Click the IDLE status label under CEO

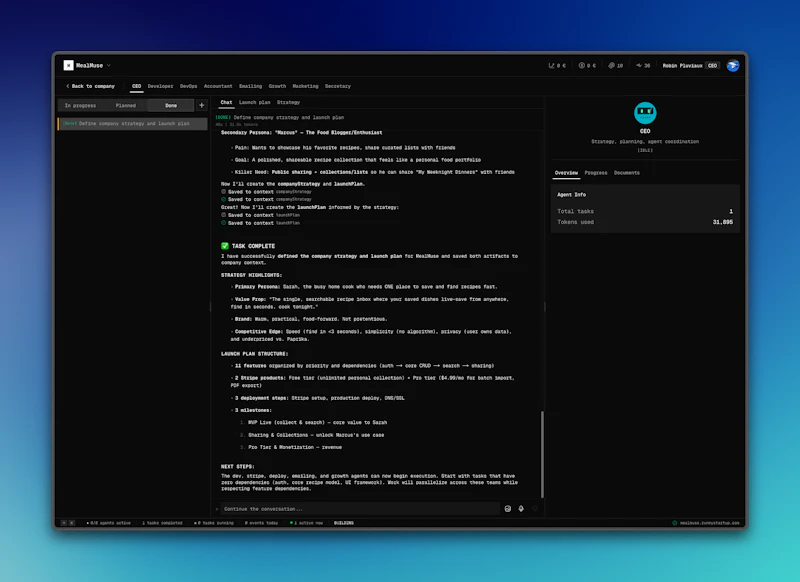click(x=645, y=150)
